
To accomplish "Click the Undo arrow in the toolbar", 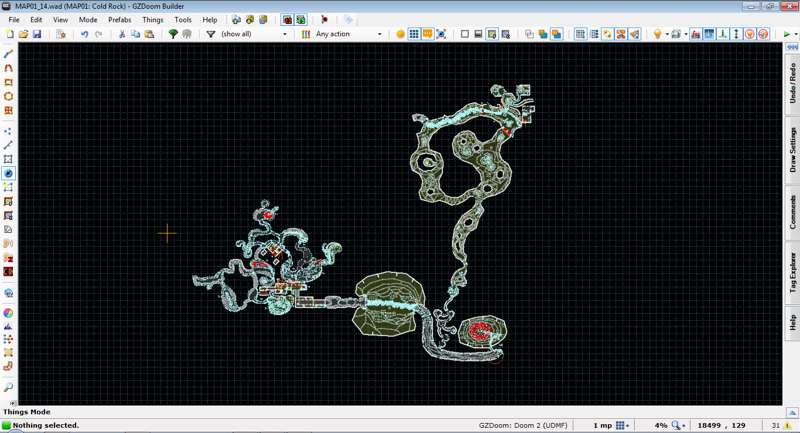I will (85, 34).
